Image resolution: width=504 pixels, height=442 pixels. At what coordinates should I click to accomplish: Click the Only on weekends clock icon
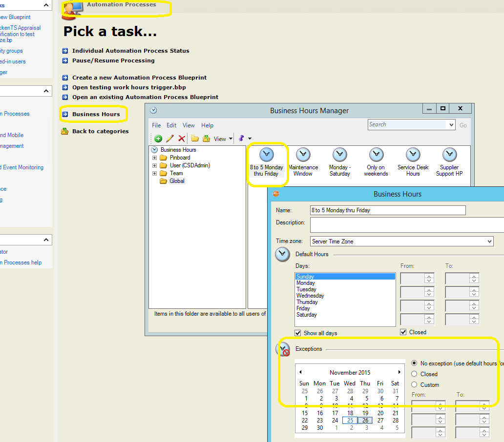(376, 155)
